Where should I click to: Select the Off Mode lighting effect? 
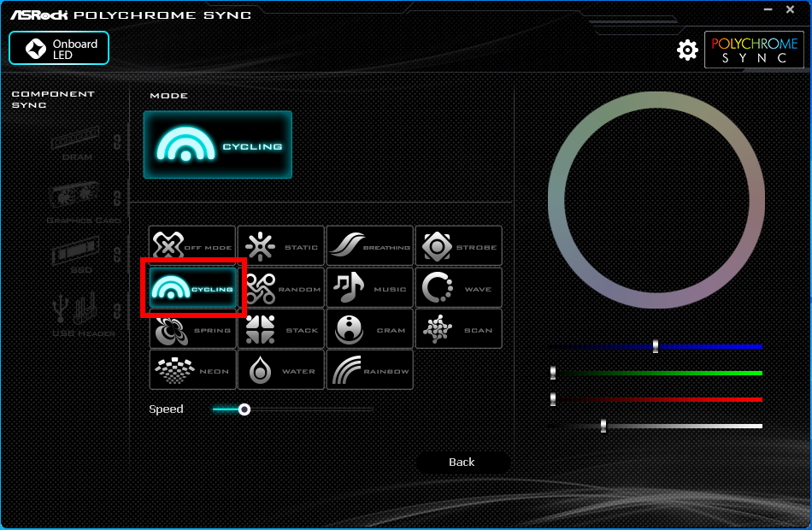(x=192, y=245)
